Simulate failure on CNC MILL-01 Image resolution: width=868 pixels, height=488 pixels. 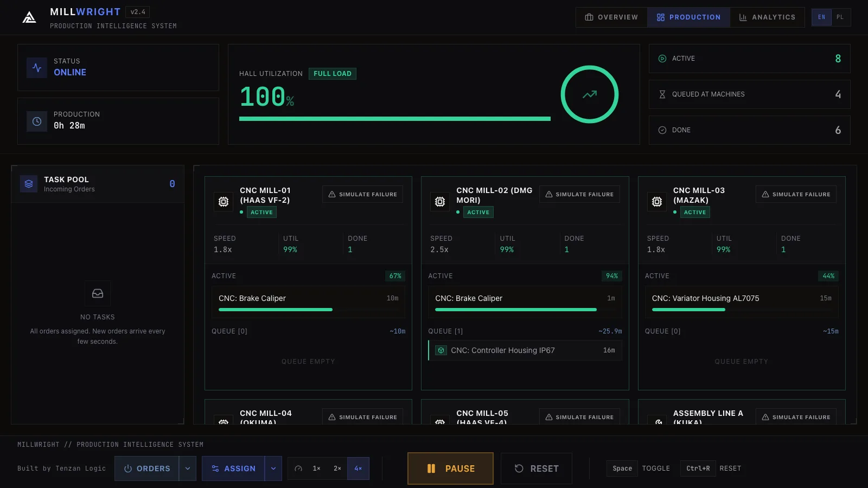tap(363, 194)
